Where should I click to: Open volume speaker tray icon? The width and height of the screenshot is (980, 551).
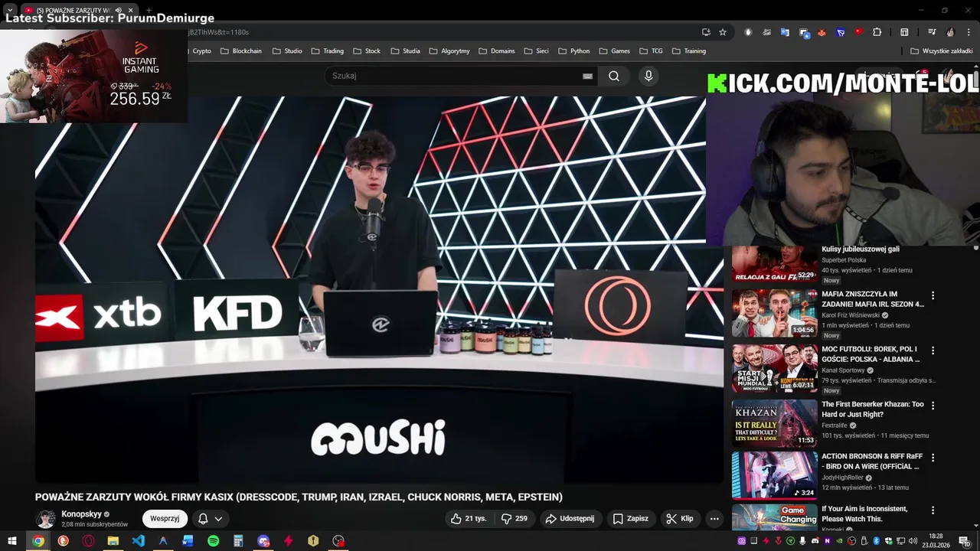click(913, 541)
